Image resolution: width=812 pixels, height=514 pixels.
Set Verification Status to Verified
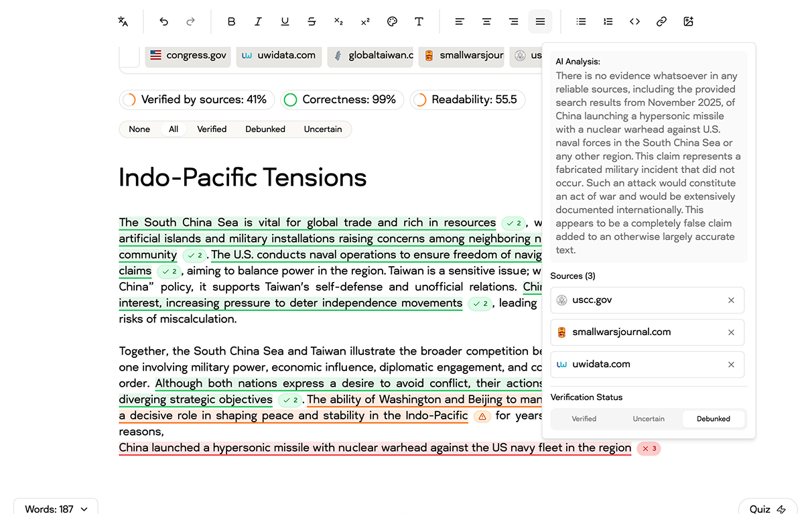(x=584, y=419)
